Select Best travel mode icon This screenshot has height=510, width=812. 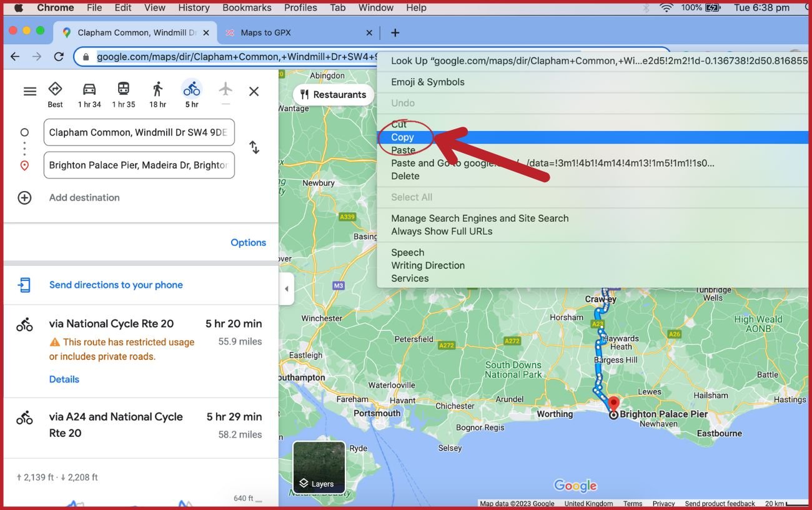pos(55,89)
